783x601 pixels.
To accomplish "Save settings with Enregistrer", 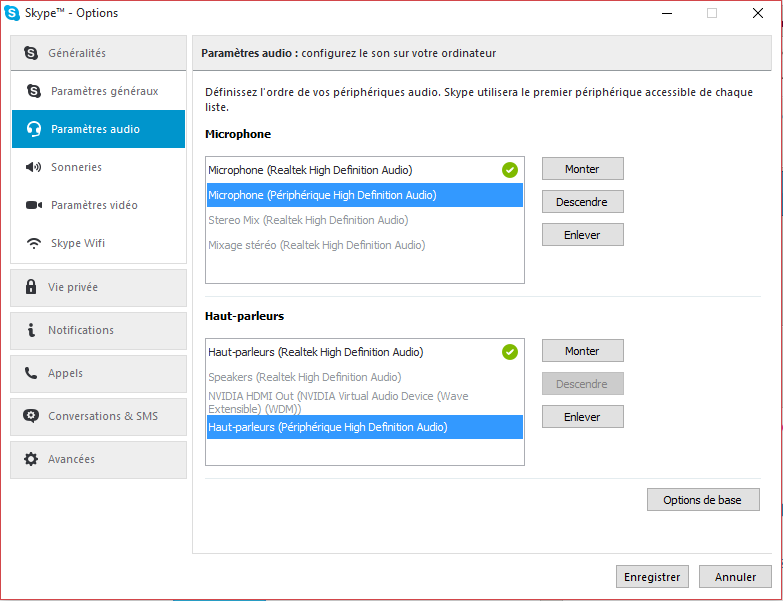I will point(652,577).
